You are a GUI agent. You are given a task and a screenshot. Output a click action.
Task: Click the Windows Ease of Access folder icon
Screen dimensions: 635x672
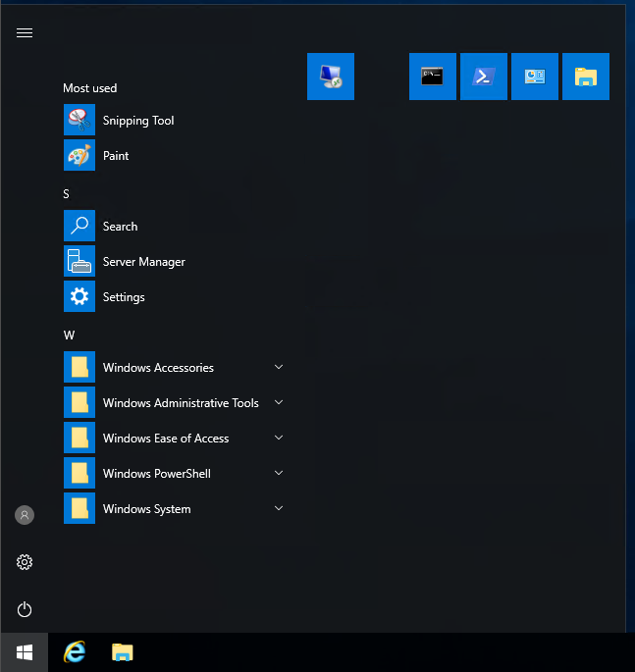[79, 438]
